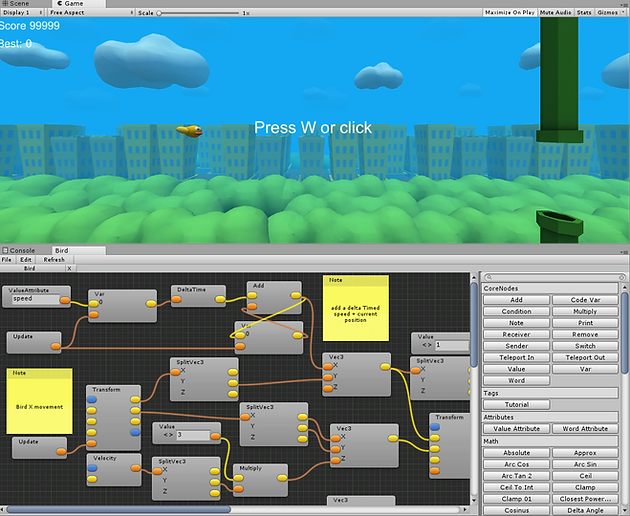
Task: Click the top Update node output port
Action: (x=56, y=346)
